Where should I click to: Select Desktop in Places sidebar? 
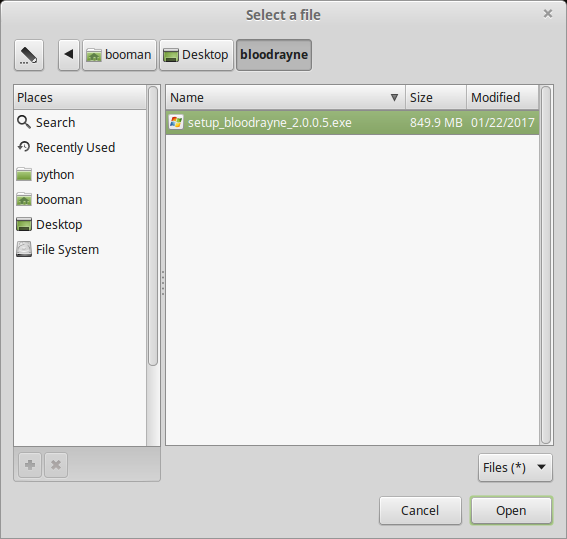tap(80, 224)
